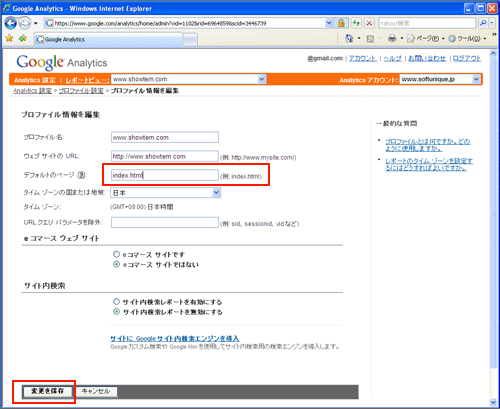Click the Google Analytics logo
This screenshot has height=409, width=500.
(62, 62)
